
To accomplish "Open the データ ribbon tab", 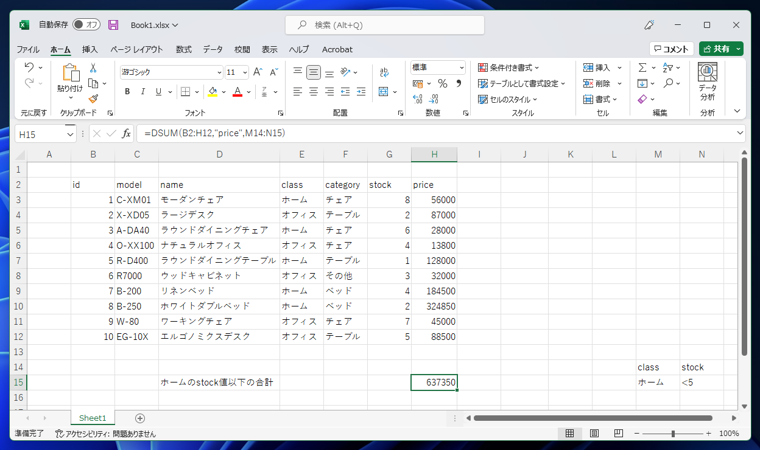I will point(213,49).
